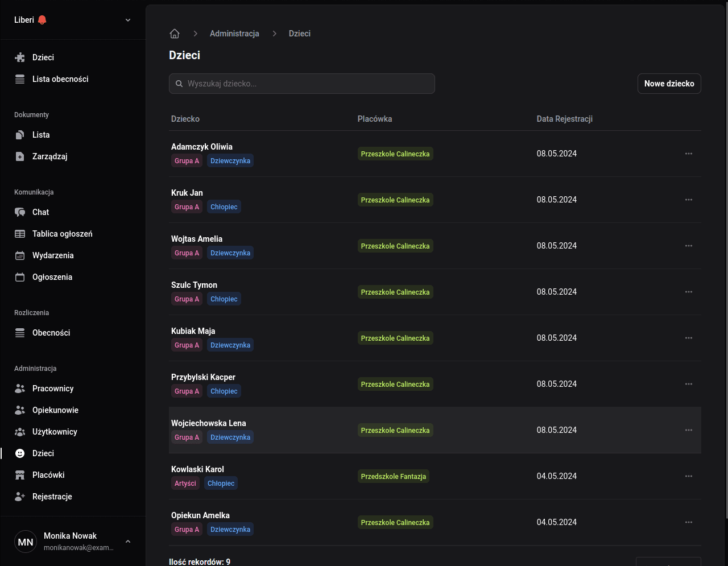Click the home icon in breadcrumb
The height and width of the screenshot is (566, 728).
(x=175, y=34)
